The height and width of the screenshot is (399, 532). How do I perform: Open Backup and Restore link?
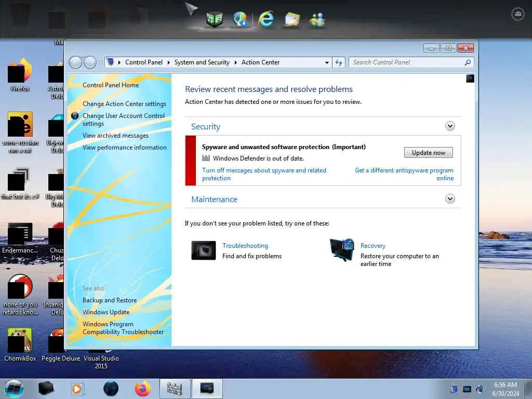click(110, 300)
